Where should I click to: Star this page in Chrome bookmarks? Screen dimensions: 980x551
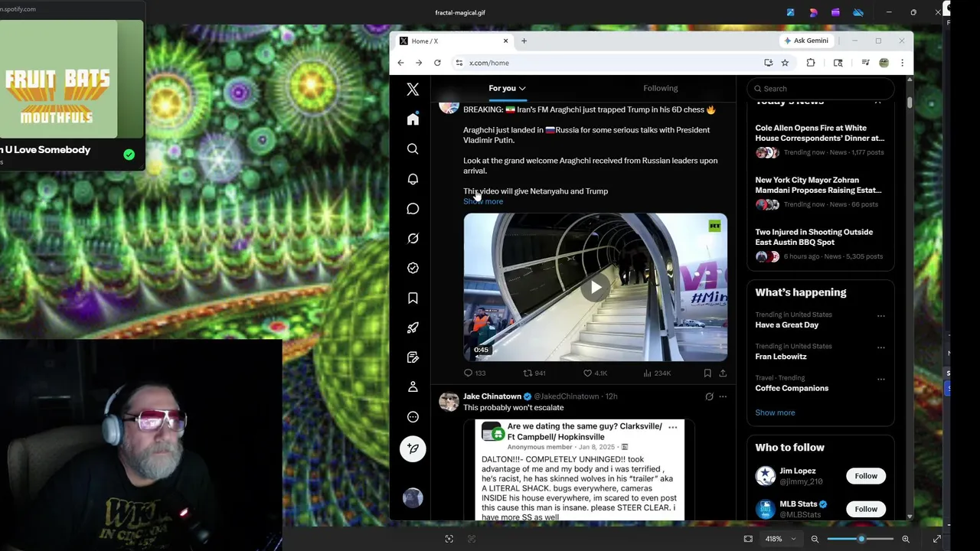785,63
